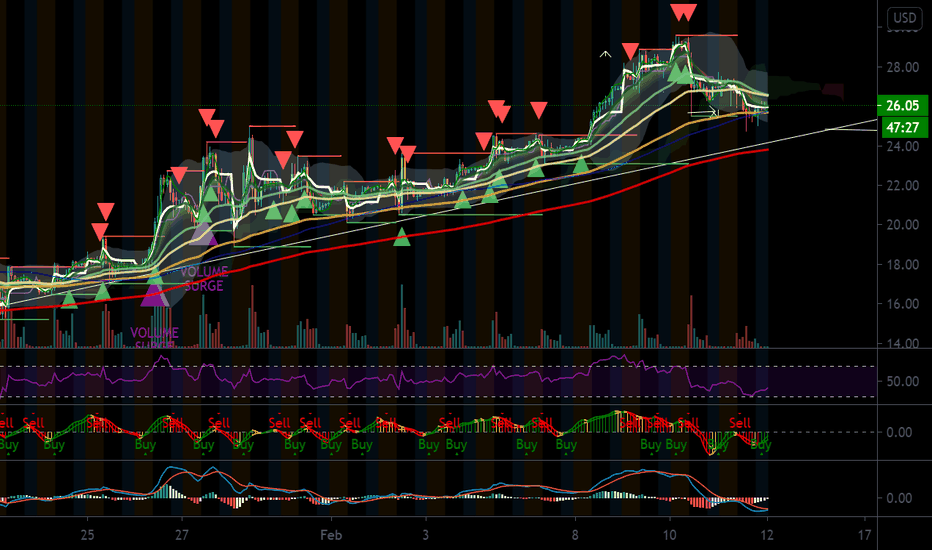
Task: Select the 10 date on time axis
Action: pyautogui.click(x=669, y=535)
